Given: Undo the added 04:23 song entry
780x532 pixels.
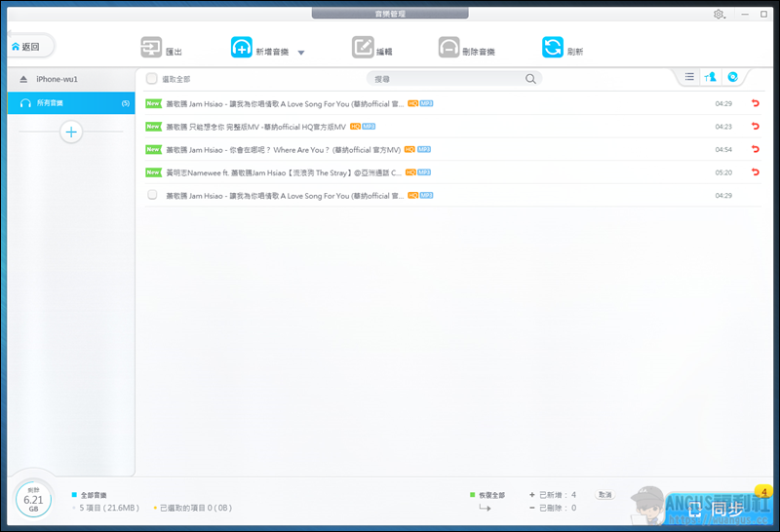Looking at the screenshot, I should pyautogui.click(x=754, y=127).
